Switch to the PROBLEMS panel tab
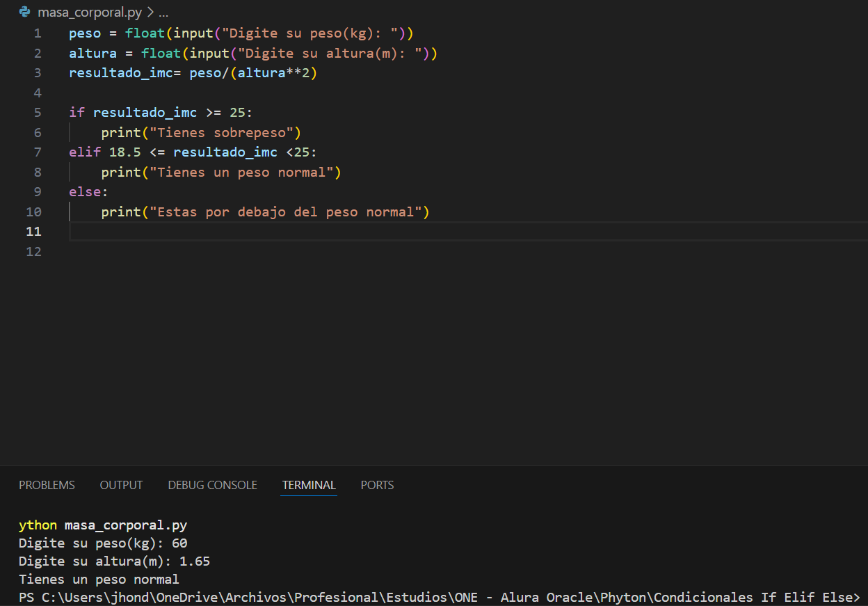The width and height of the screenshot is (868, 606). pyautogui.click(x=47, y=485)
